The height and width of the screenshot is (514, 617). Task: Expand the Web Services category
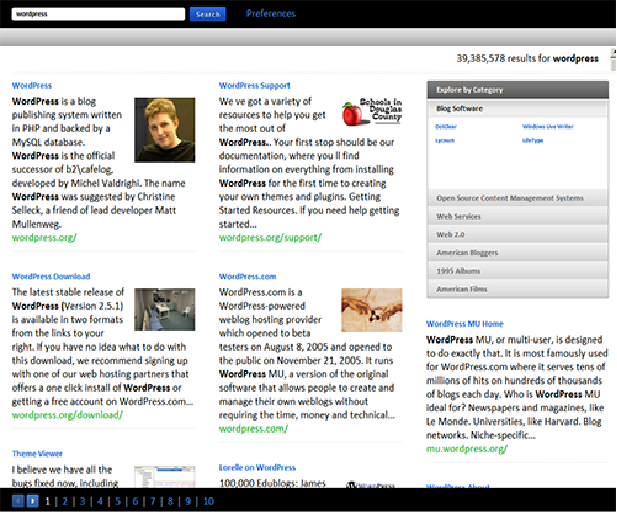pos(518,216)
